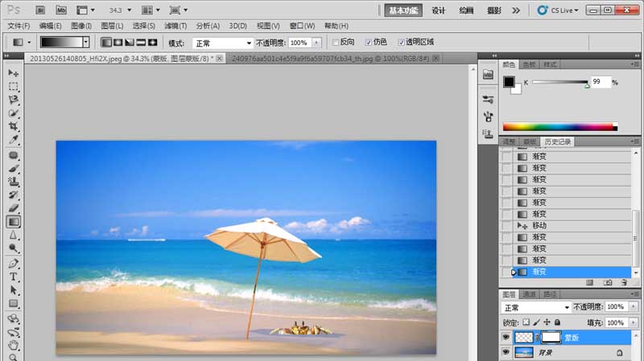The height and width of the screenshot is (361, 644).
Task: Open the gradient picker dropdown arrow
Action: click(86, 42)
